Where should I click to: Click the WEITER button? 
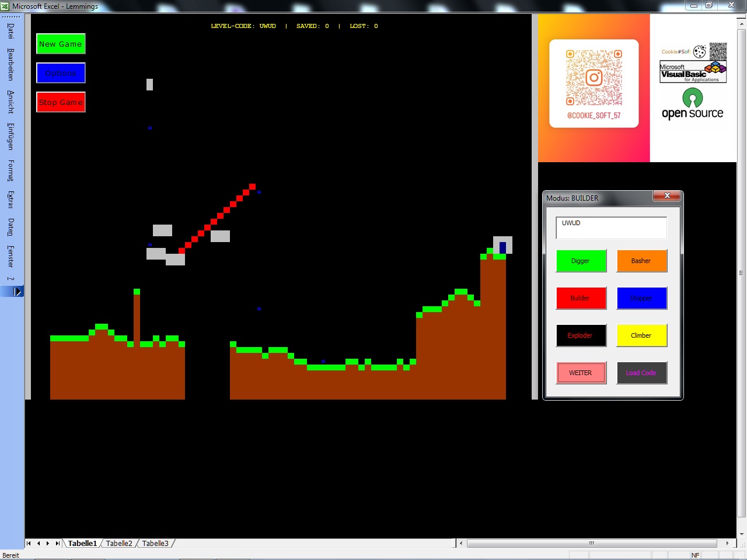[581, 373]
